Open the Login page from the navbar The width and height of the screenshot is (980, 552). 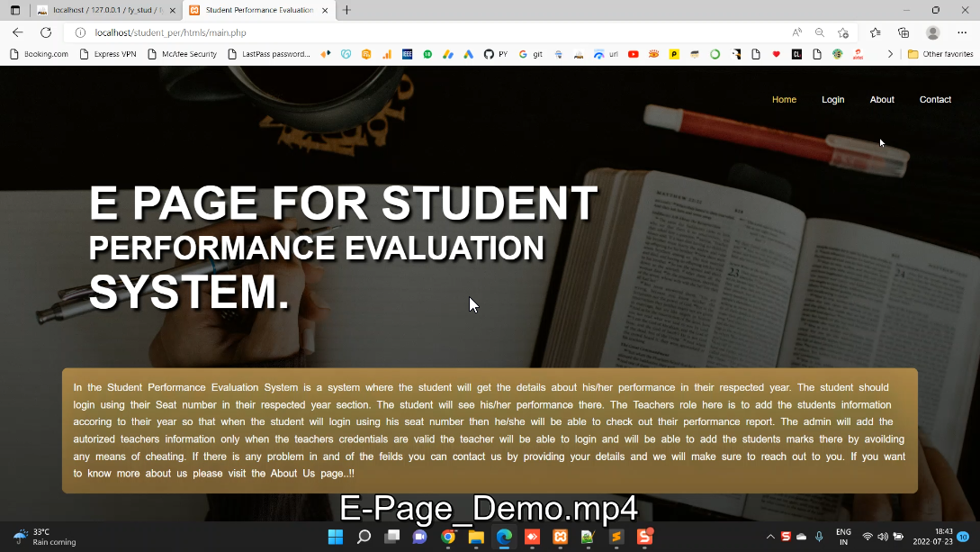[832, 100]
